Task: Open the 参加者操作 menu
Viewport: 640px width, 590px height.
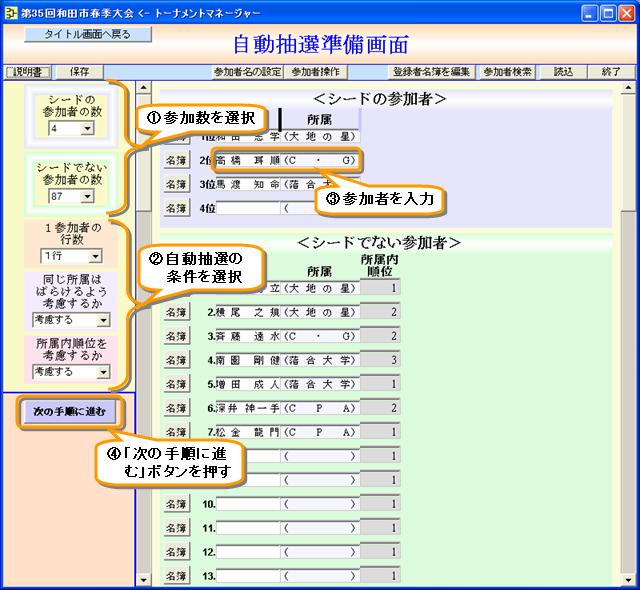Action: coord(315,72)
